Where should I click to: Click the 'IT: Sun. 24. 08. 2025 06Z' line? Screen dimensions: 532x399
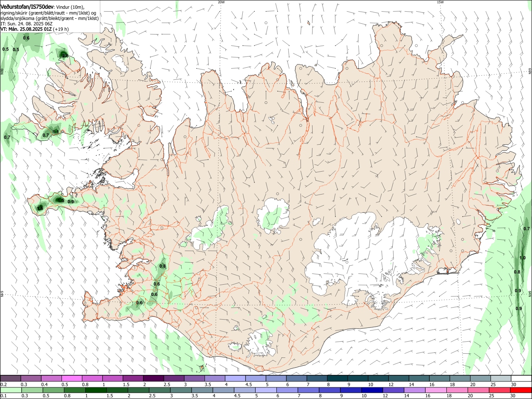point(26,24)
